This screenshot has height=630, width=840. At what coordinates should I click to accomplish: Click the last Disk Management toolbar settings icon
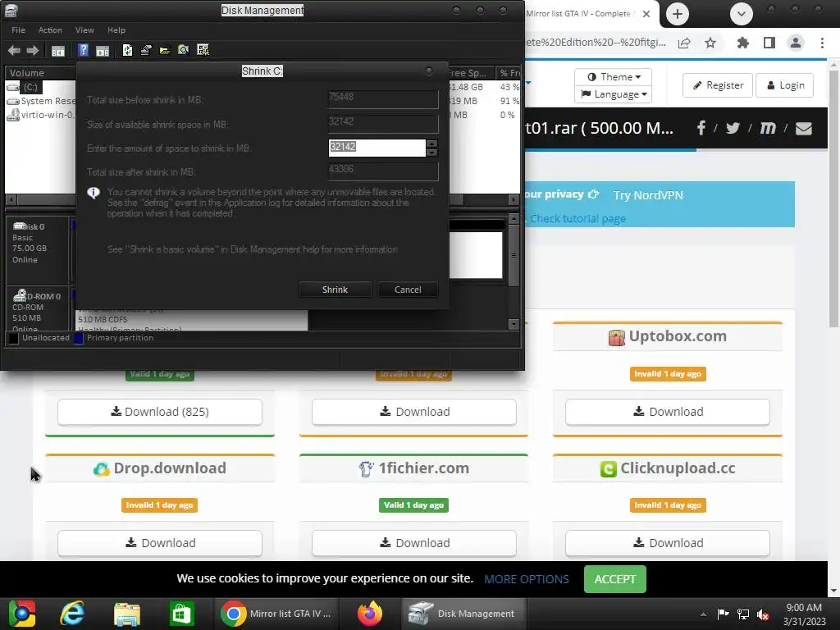coord(203,50)
